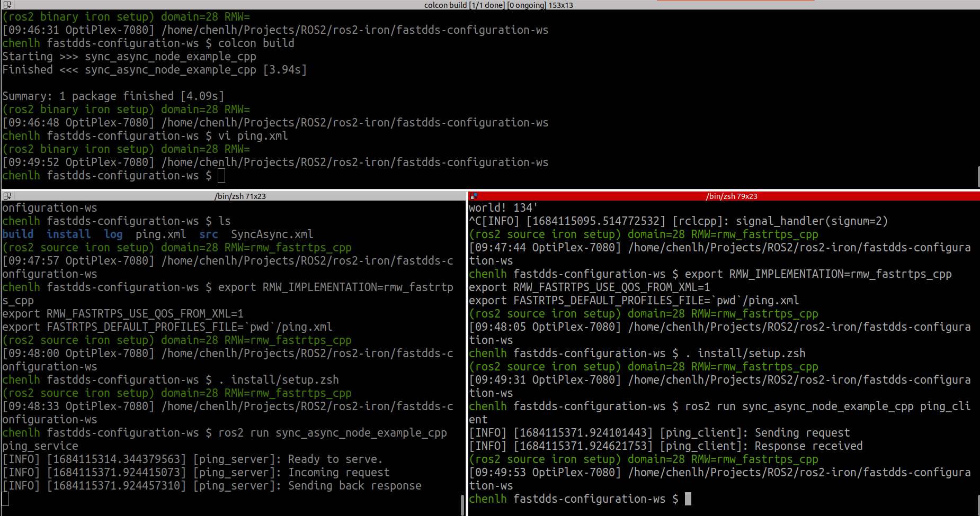Click the scrollbar of the top terminal pane
Image resolution: width=980 pixels, height=516 pixels.
tap(978, 176)
